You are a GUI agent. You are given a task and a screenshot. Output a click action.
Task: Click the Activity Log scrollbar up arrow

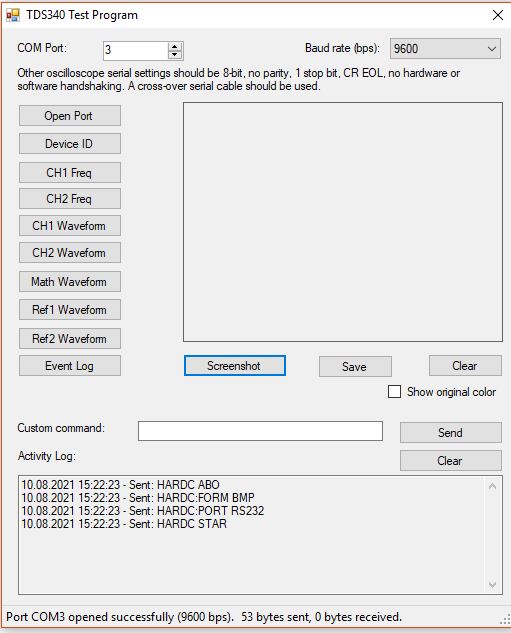[492, 486]
